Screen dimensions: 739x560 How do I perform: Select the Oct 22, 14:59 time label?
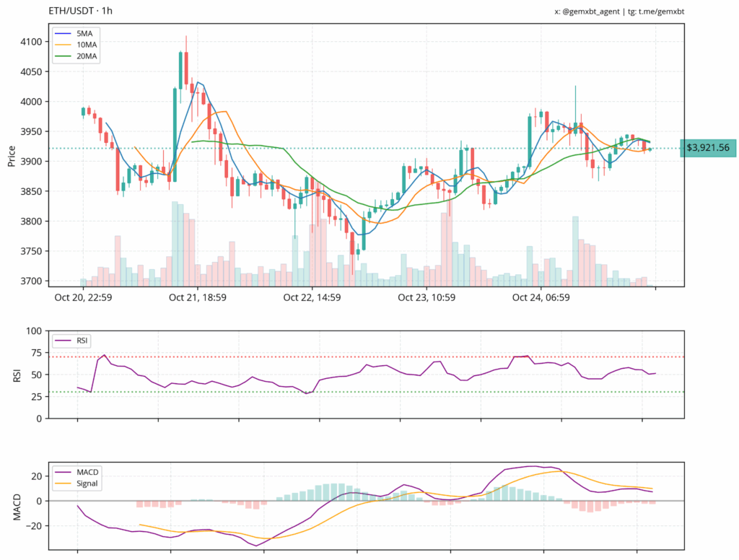tap(312, 297)
